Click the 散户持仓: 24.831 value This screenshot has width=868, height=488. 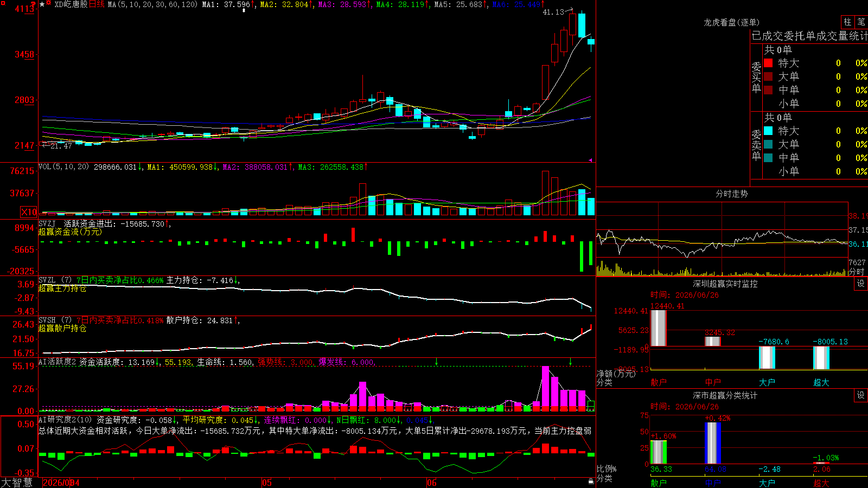tap(200, 320)
